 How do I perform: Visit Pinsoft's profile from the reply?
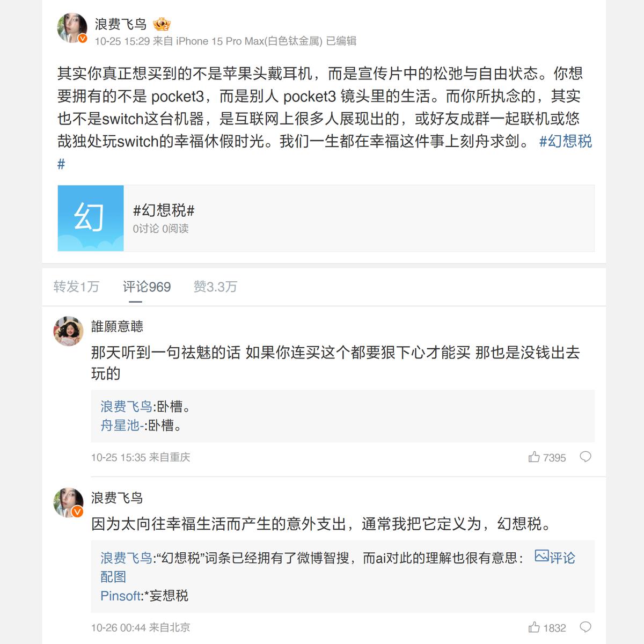click(x=121, y=596)
